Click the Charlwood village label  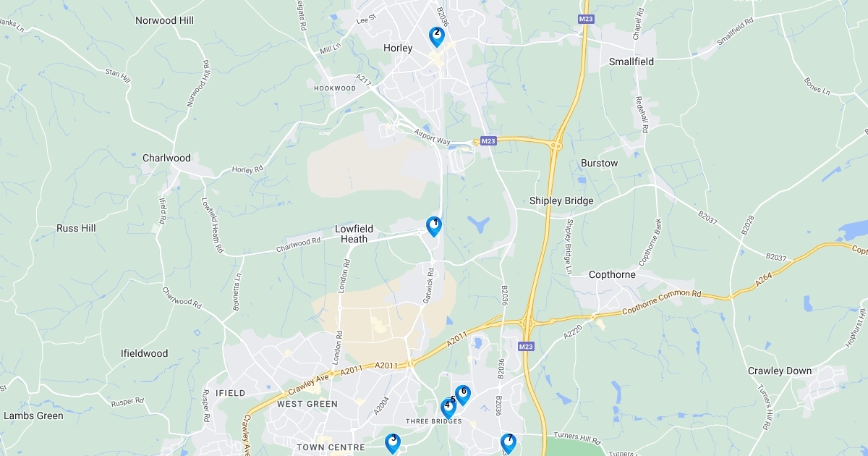[166, 158]
